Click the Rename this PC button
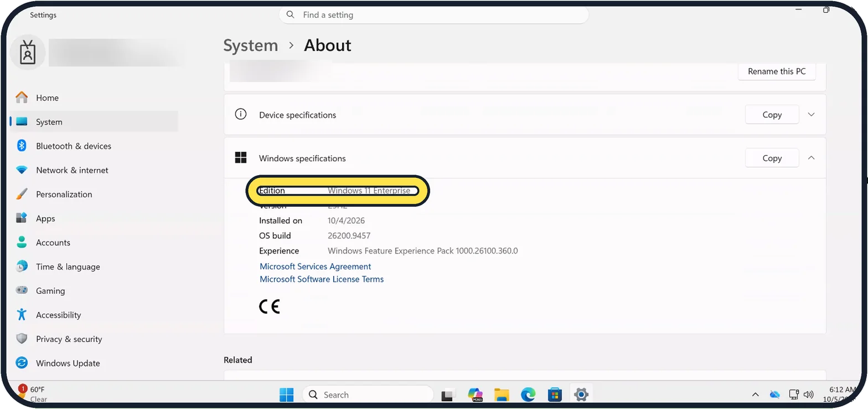Screen dimensions: 868x409 click(777, 71)
